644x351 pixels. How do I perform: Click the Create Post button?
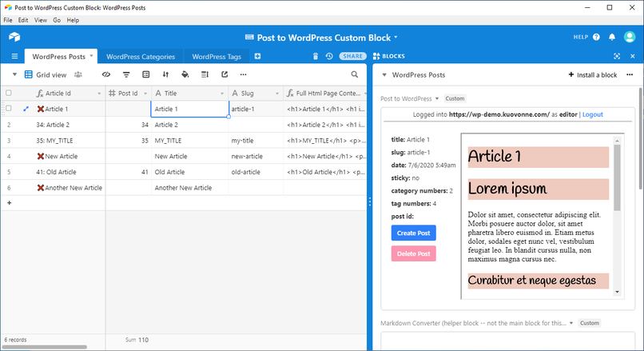coord(414,233)
